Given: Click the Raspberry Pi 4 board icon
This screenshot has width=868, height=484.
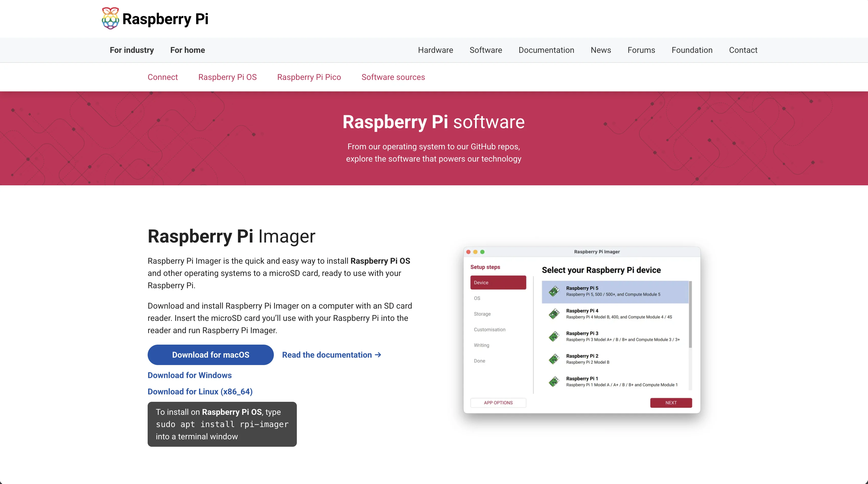Looking at the screenshot, I should [554, 314].
